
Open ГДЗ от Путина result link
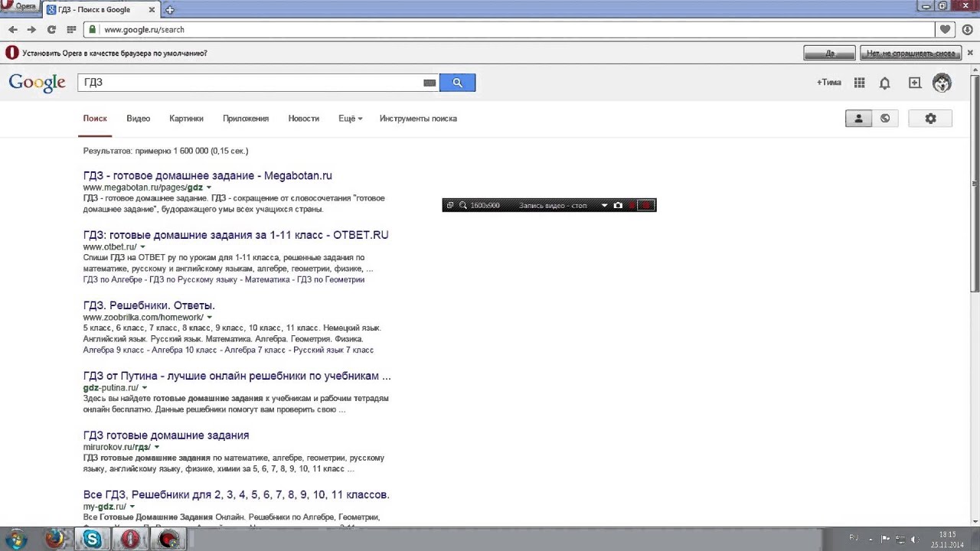pos(237,376)
